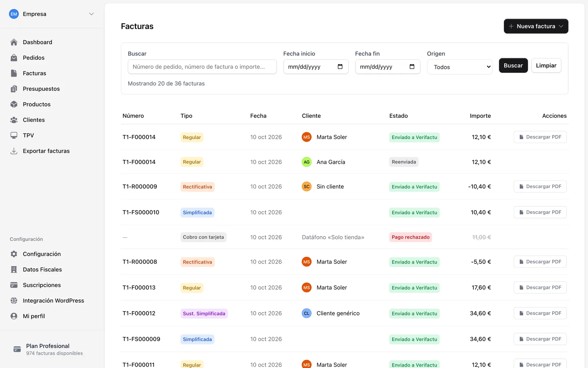Focus the Buscar search text field
Viewport: 588px width, 368px height.
(202, 67)
